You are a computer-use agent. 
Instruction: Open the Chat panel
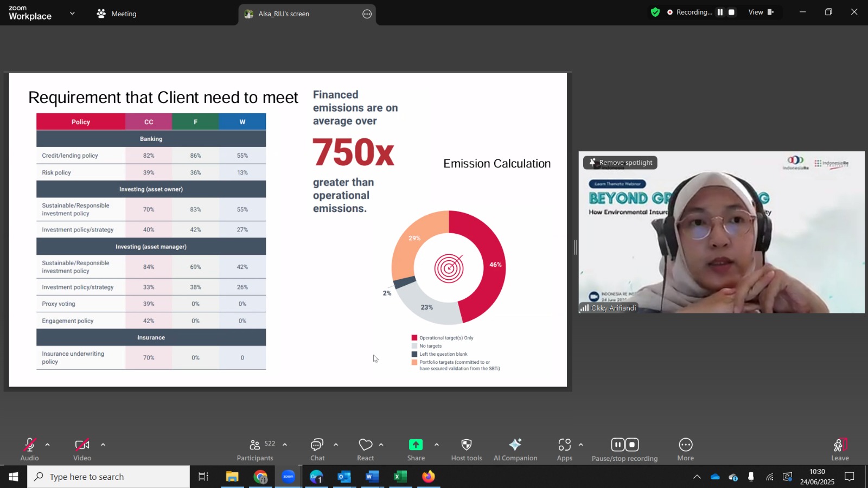tap(317, 450)
